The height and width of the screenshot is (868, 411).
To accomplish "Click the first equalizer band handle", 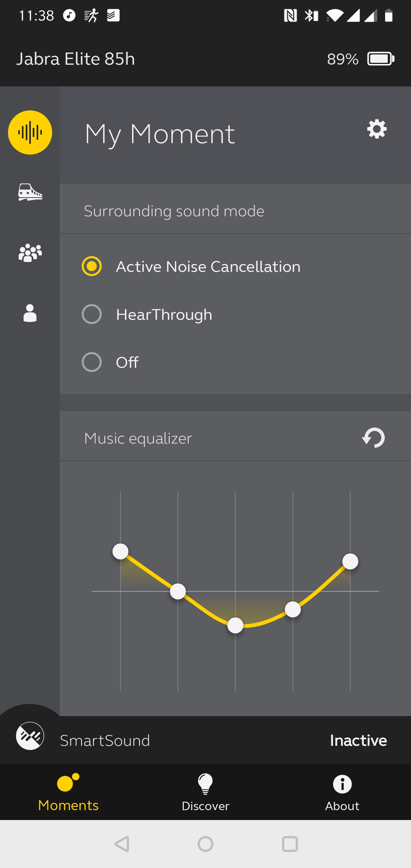I will [x=120, y=551].
